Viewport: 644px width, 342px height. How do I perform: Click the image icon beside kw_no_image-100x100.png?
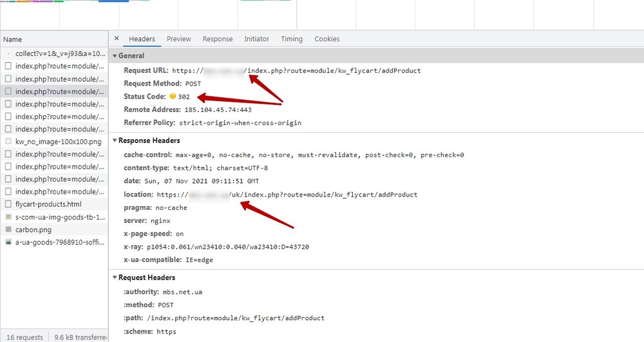click(x=8, y=141)
